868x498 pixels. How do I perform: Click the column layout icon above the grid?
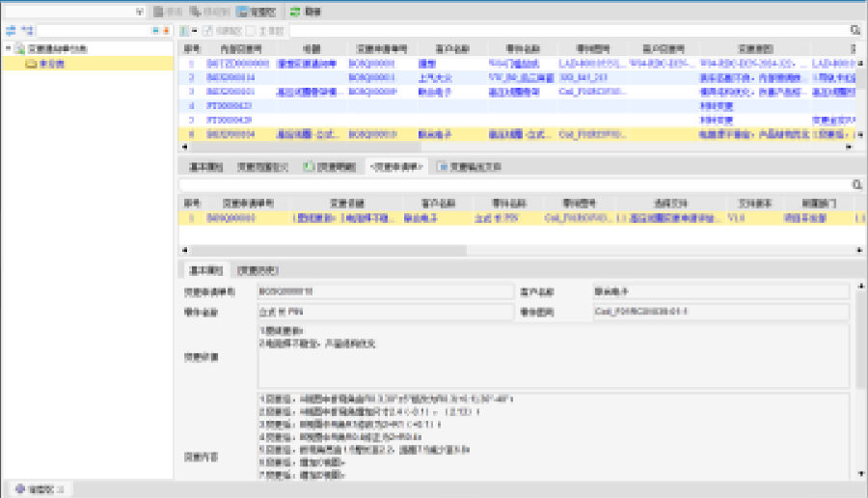pyautogui.click(x=184, y=31)
